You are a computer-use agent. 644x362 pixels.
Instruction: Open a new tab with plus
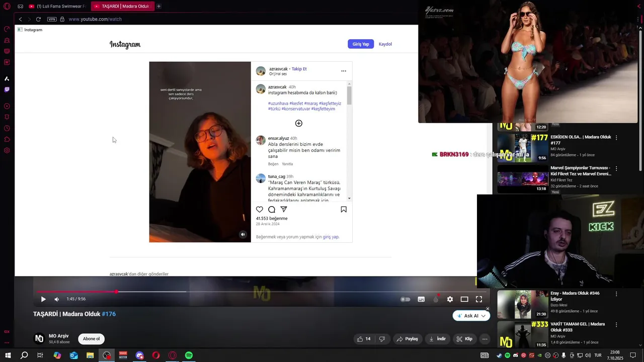[x=158, y=7]
